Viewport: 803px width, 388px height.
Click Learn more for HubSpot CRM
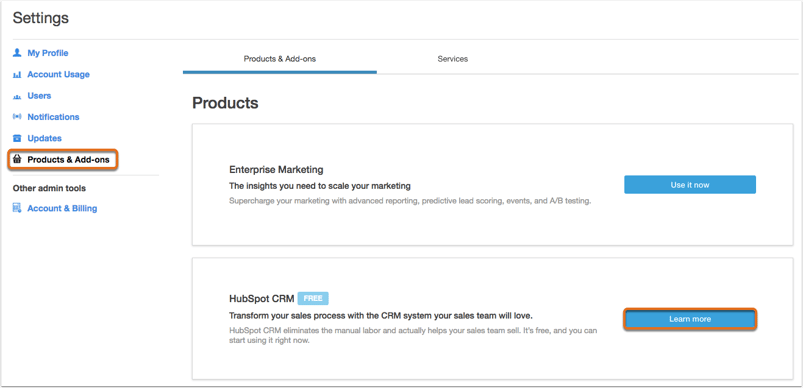pyautogui.click(x=690, y=319)
